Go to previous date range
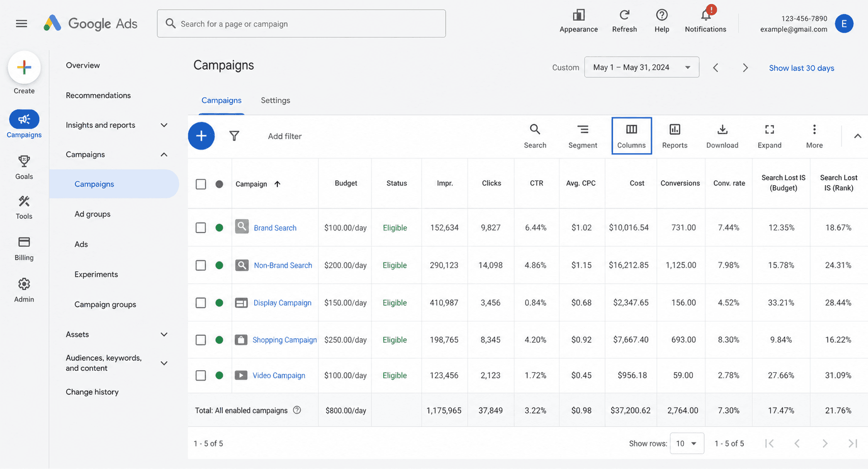This screenshot has height=469, width=868. (715, 68)
